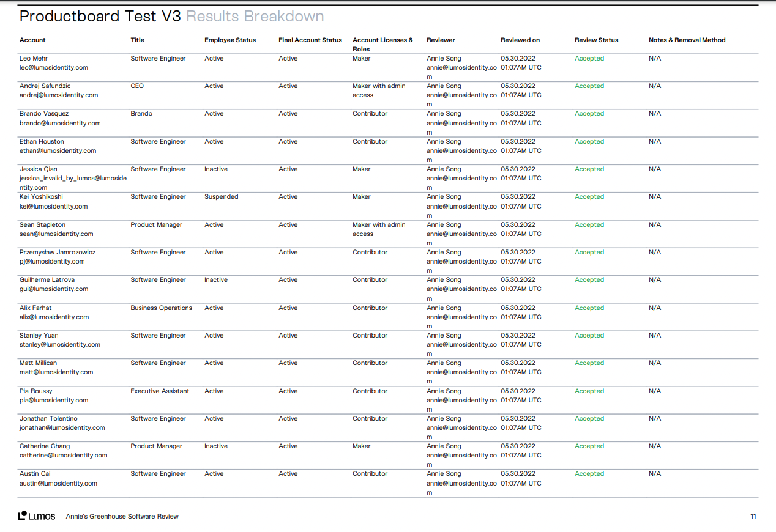The width and height of the screenshot is (776, 532).
Task: Select the email matt@lumosidentity.com
Action: coord(56,372)
